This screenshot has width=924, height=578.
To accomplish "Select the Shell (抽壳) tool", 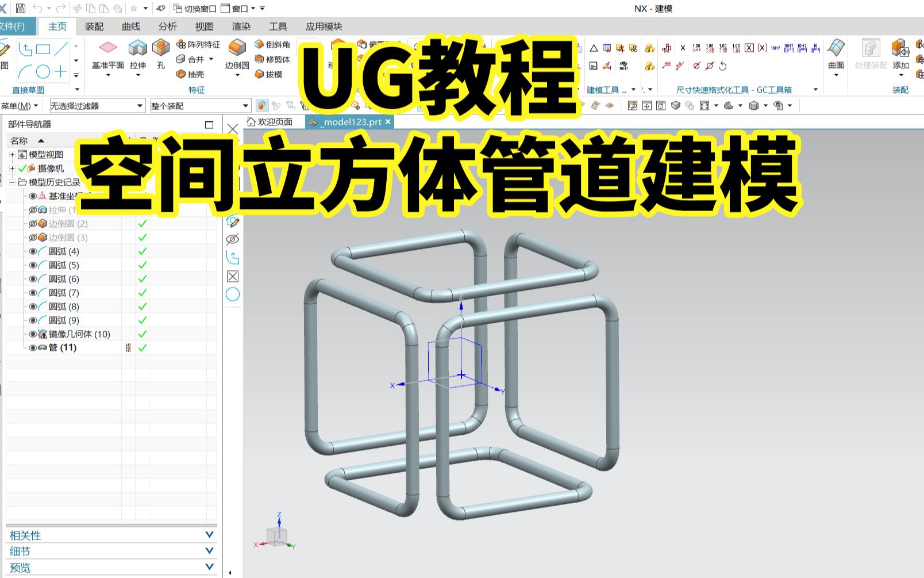I will (x=190, y=74).
